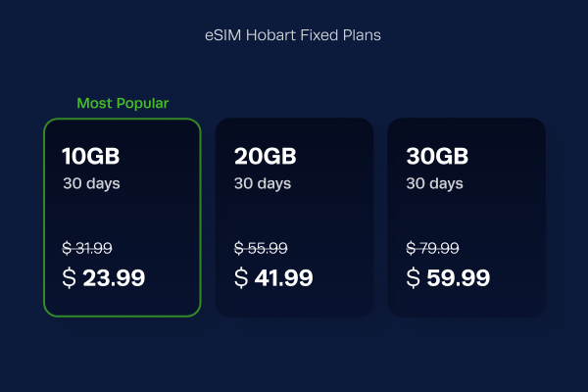Click the $59.99 discounted price
Image resolution: width=588 pixels, height=392 pixels.
click(x=448, y=278)
